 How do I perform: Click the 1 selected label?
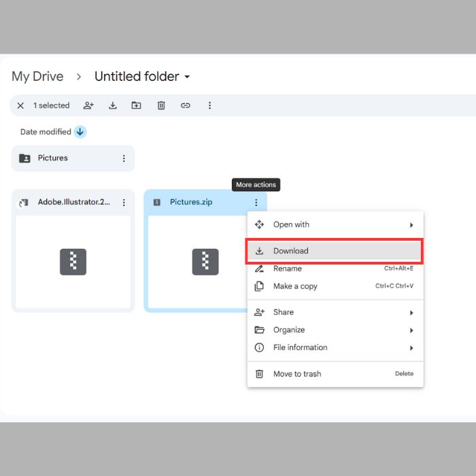click(x=52, y=105)
